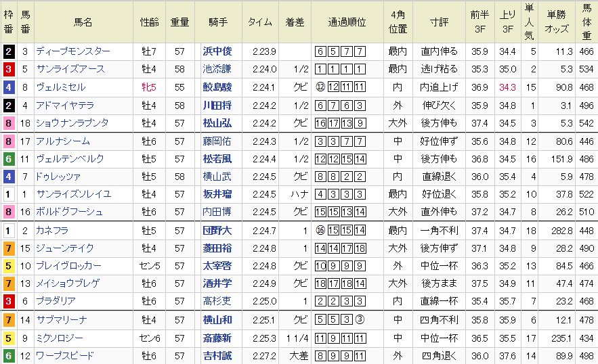Click the pink frame 8 badge beside ショウナンラプンタ
598x364 pixels.
tap(7, 123)
